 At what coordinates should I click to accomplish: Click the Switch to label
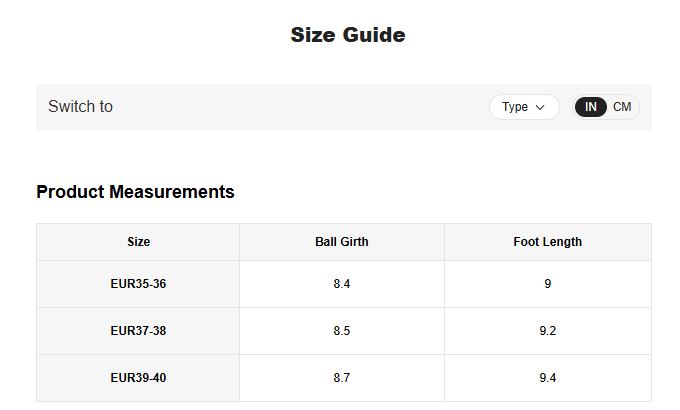pyautogui.click(x=80, y=107)
